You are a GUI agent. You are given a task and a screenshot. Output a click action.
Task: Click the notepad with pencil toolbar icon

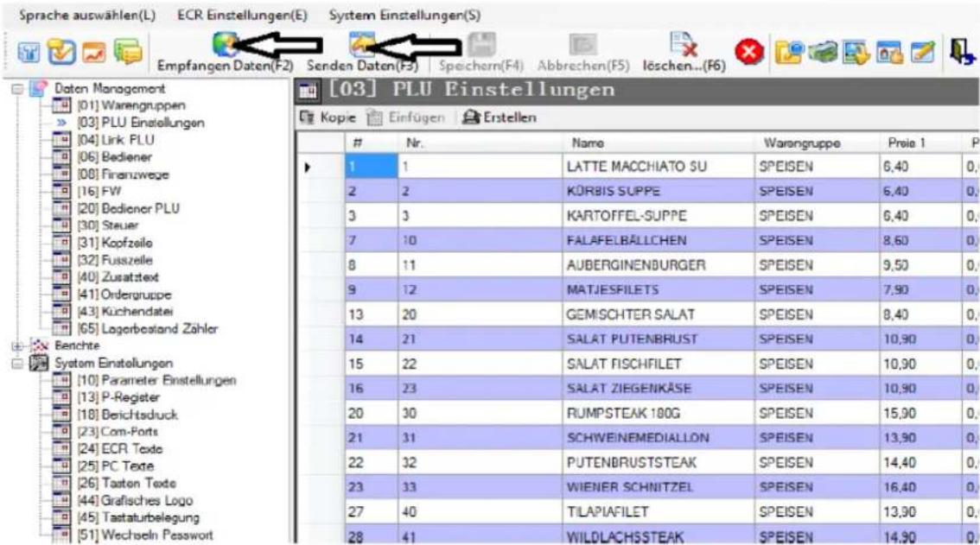922,52
